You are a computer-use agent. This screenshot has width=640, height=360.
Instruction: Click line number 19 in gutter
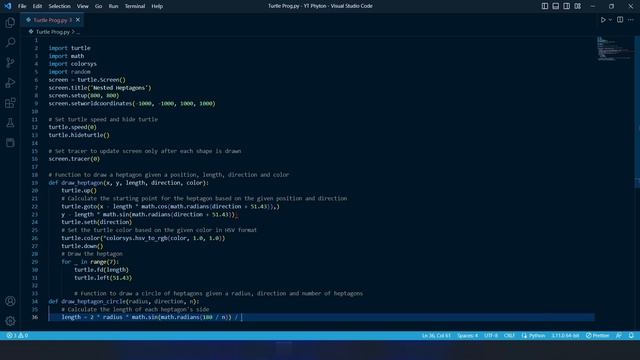pos(35,183)
